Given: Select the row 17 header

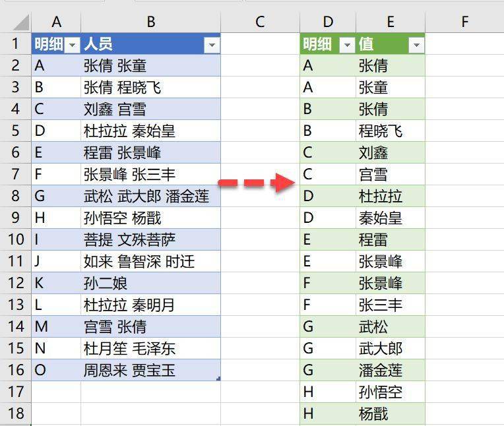Looking at the screenshot, I should point(15,392).
